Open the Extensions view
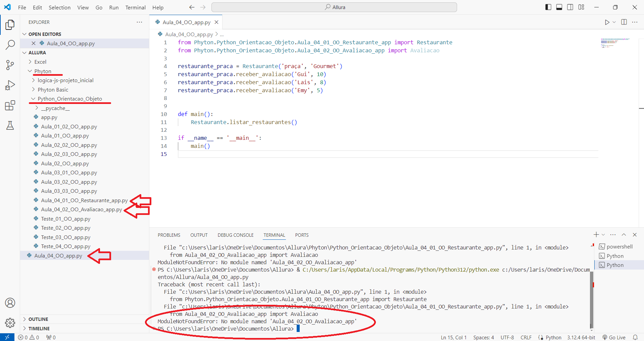 10,105
